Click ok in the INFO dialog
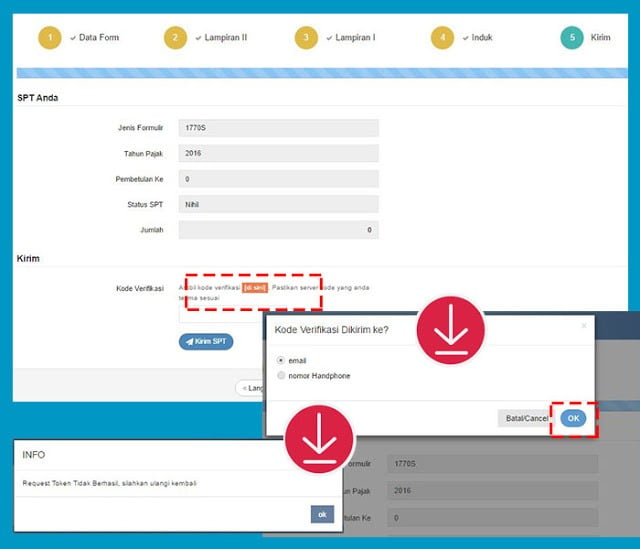The width and height of the screenshot is (640, 549). tap(322, 514)
